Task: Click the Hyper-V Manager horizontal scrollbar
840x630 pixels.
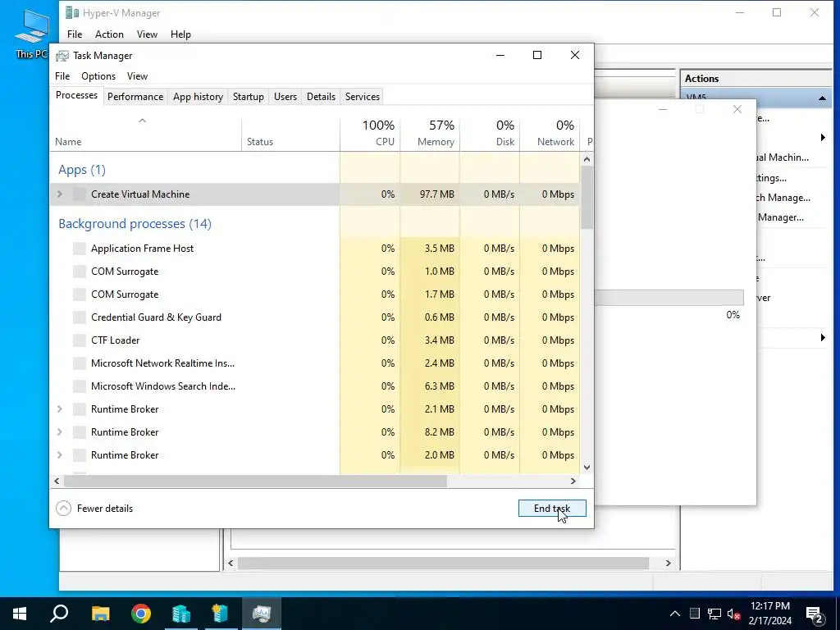Action: pos(444,563)
